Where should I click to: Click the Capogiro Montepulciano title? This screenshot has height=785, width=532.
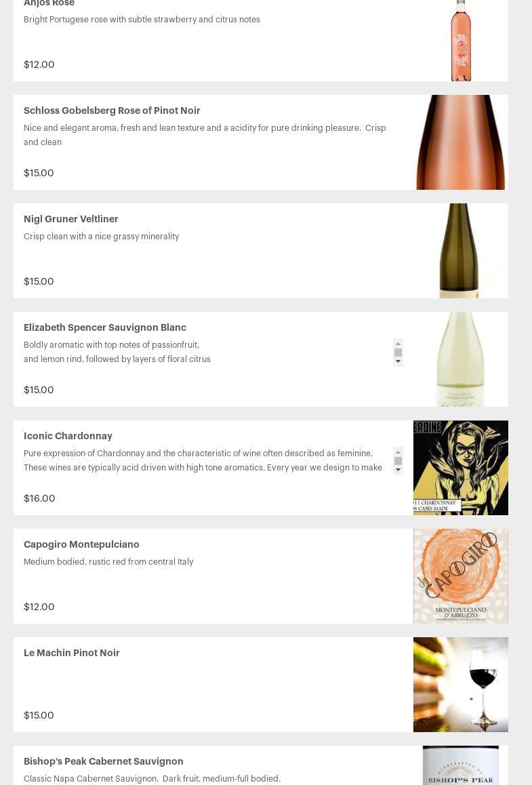point(81,544)
